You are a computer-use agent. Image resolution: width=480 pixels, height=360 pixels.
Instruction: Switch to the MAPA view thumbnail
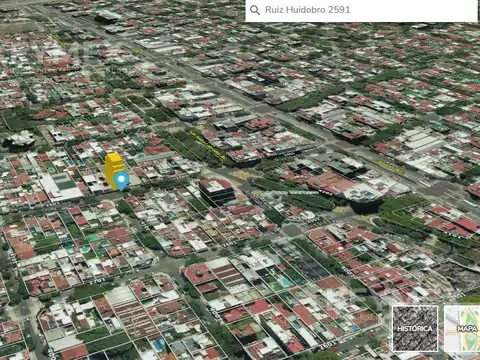click(462, 329)
